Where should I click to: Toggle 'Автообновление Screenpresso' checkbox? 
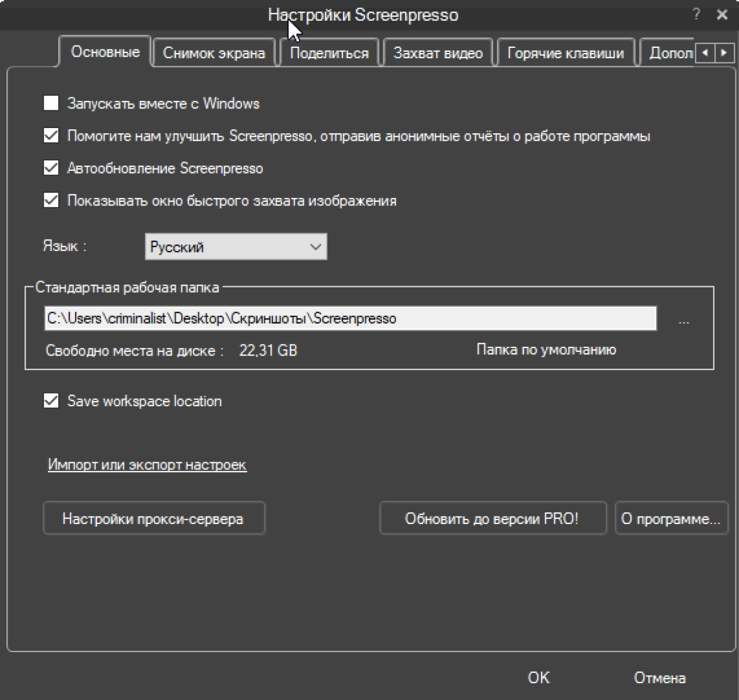point(51,168)
